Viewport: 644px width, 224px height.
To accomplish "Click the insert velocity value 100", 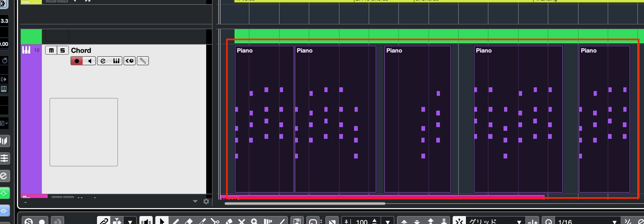I will 362,222.
